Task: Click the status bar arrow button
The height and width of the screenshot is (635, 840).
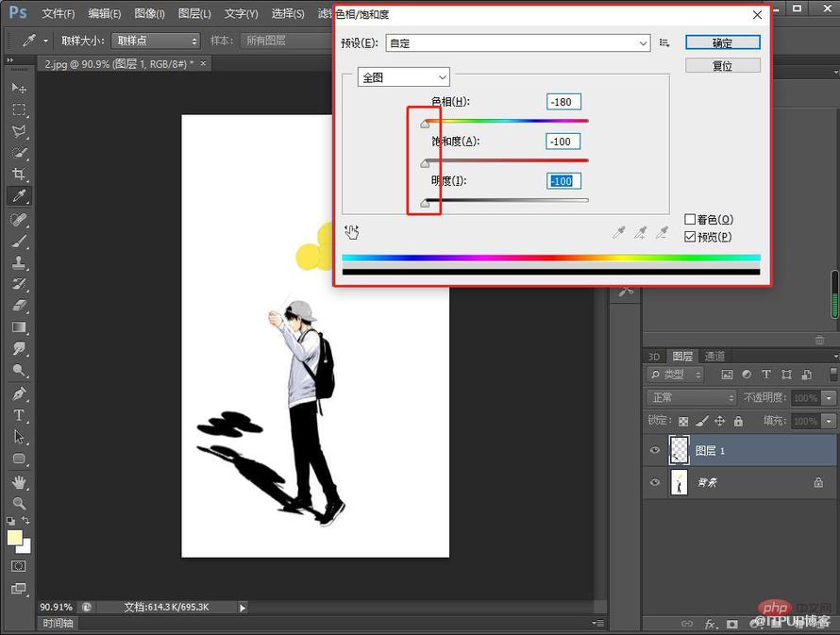Action: pos(243,608)
